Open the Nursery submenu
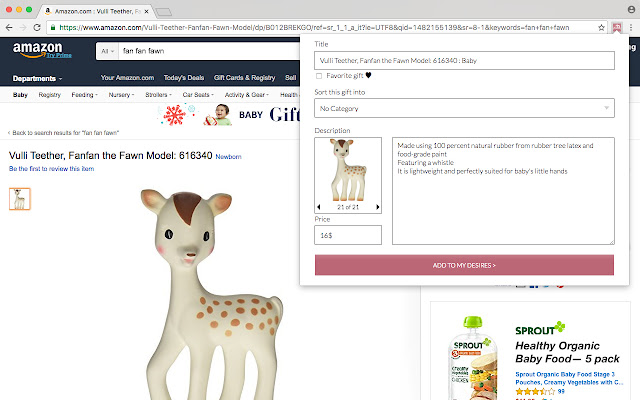 [121, 95]
